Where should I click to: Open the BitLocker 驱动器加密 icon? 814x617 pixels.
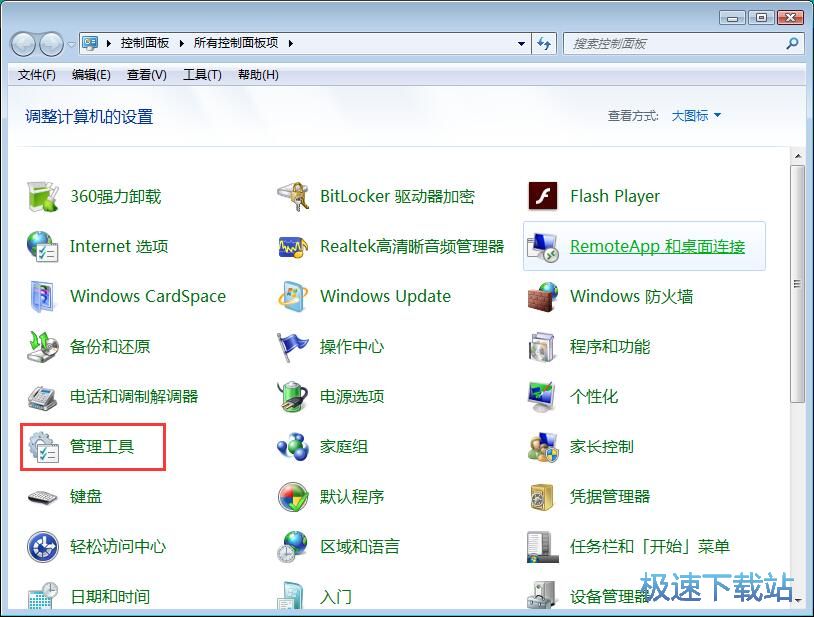(293, 197)
